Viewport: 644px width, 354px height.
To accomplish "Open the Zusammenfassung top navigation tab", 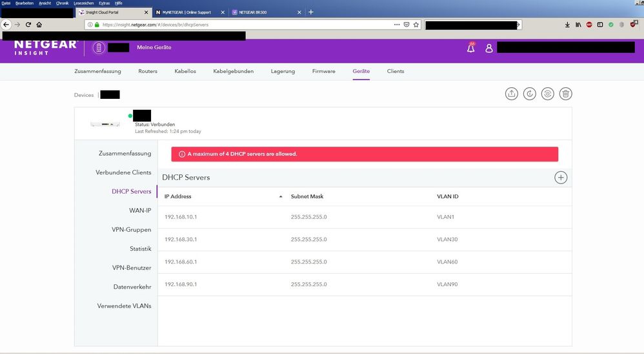I will click(x=97, y=71).
